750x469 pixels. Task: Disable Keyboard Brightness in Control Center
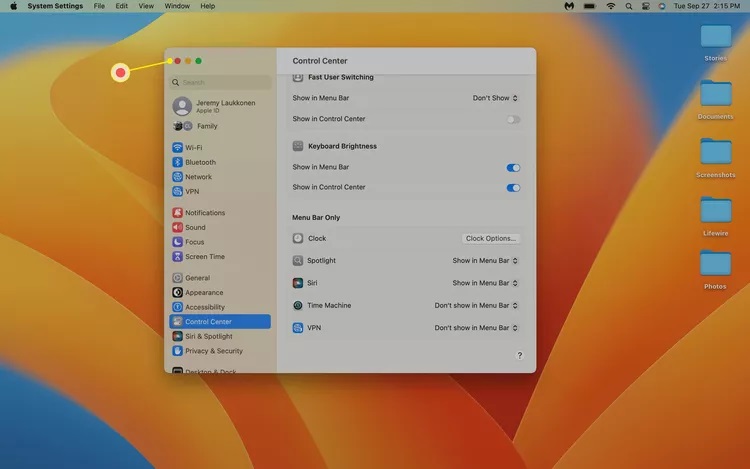click(x=513, y=187)
